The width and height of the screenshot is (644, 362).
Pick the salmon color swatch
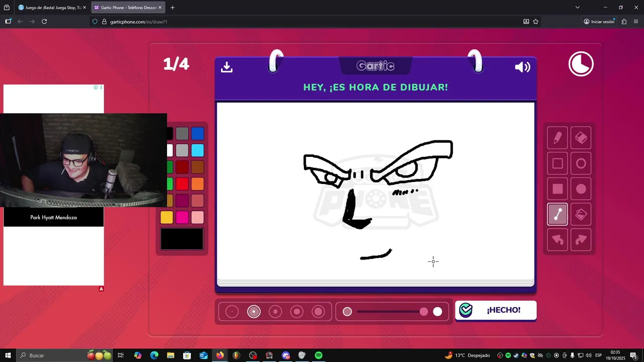click(198, 201)
